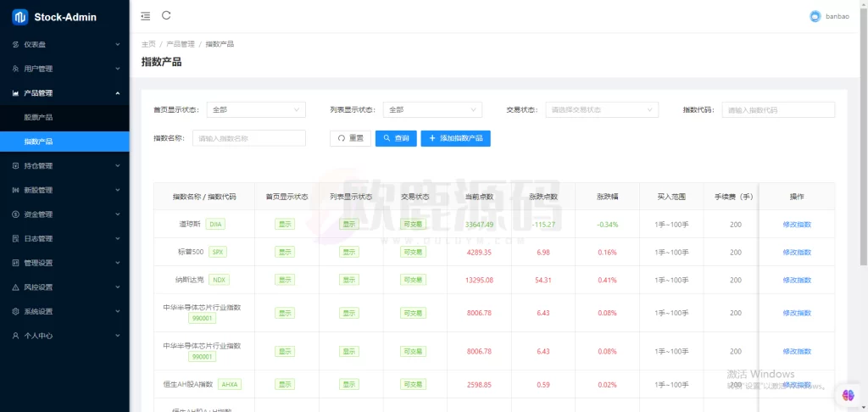The height and width of the screenshot is (412, 868).
Task: Click the -0.34% change value
Action: (607, 225)
